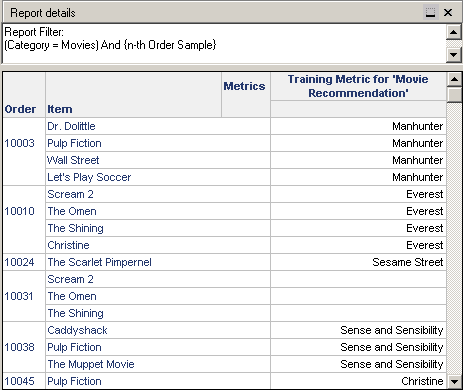Click the Sesame Street recommendation value
The height and width of the screenshot is (390, 463).
point(358,262)
